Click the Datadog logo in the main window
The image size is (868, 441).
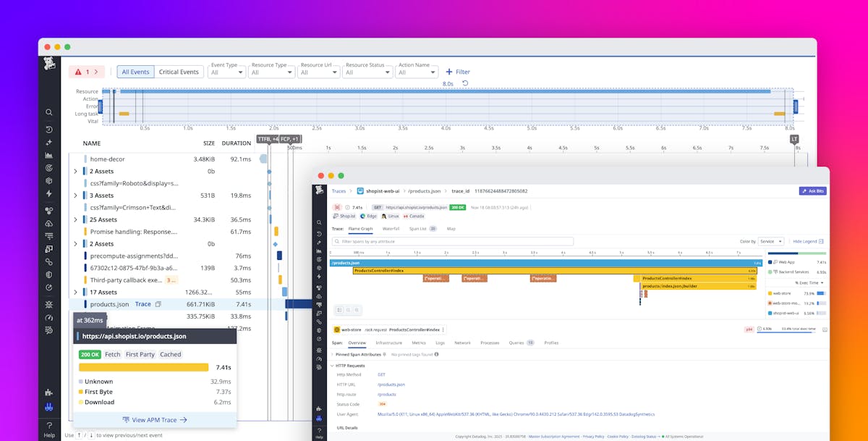49,63
